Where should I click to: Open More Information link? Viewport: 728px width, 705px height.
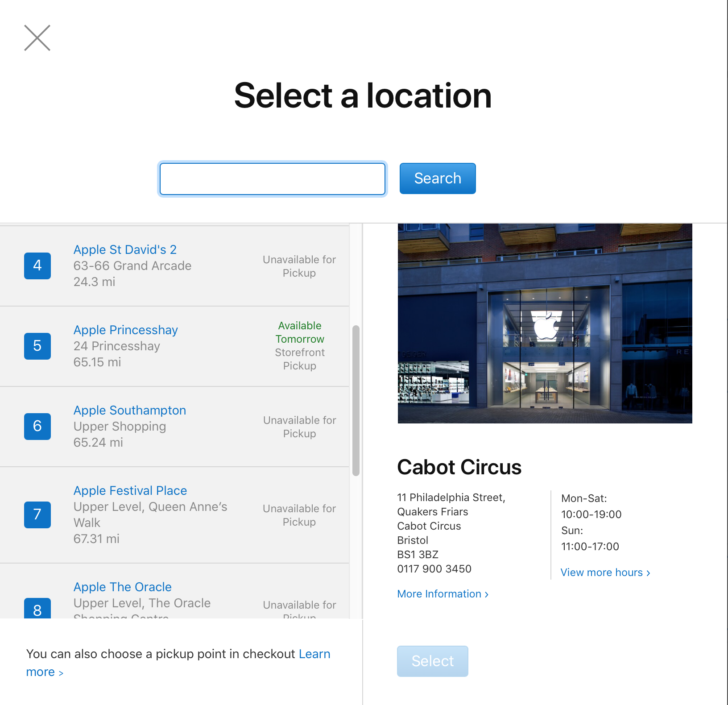click(x=443, y=594)
